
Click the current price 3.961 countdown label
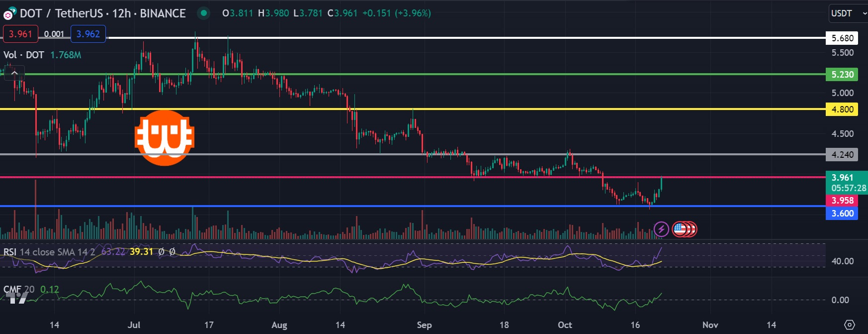tap(847, 183)
